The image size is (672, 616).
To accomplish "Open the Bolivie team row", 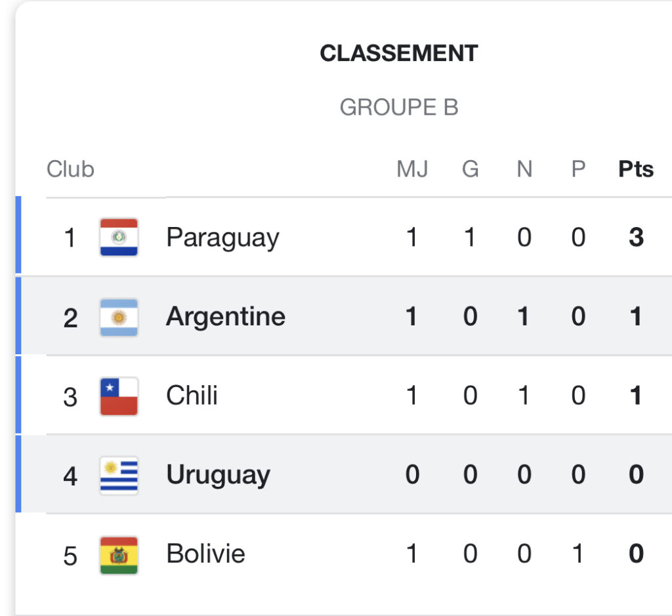I will tap(344, 554).
